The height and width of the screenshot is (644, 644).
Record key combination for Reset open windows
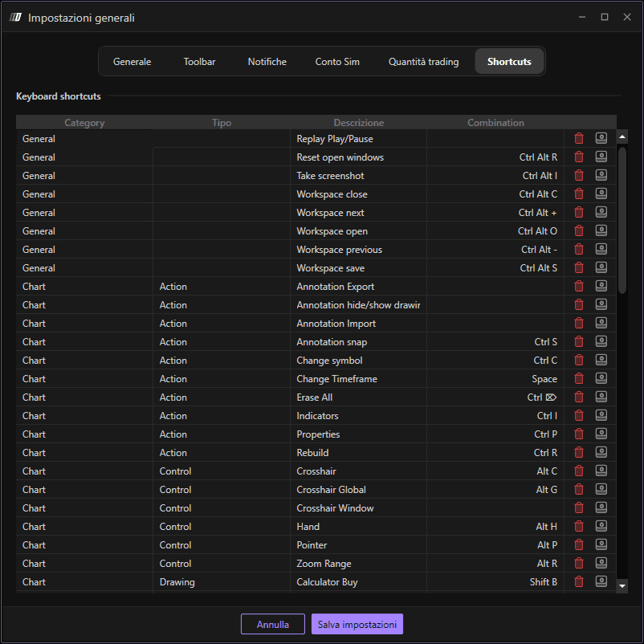pyautogui.click(x=601, y=157)
